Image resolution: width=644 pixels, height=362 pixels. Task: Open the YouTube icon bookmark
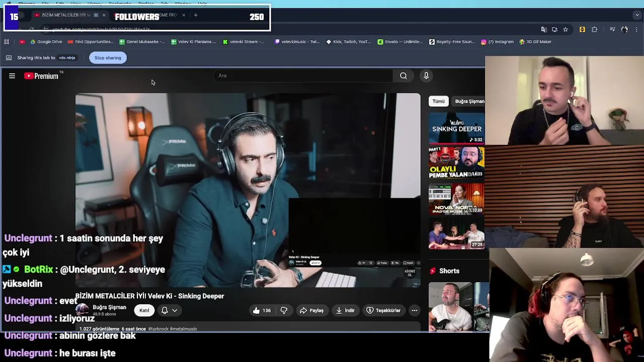pyautogui.click(x=22, y=42)
